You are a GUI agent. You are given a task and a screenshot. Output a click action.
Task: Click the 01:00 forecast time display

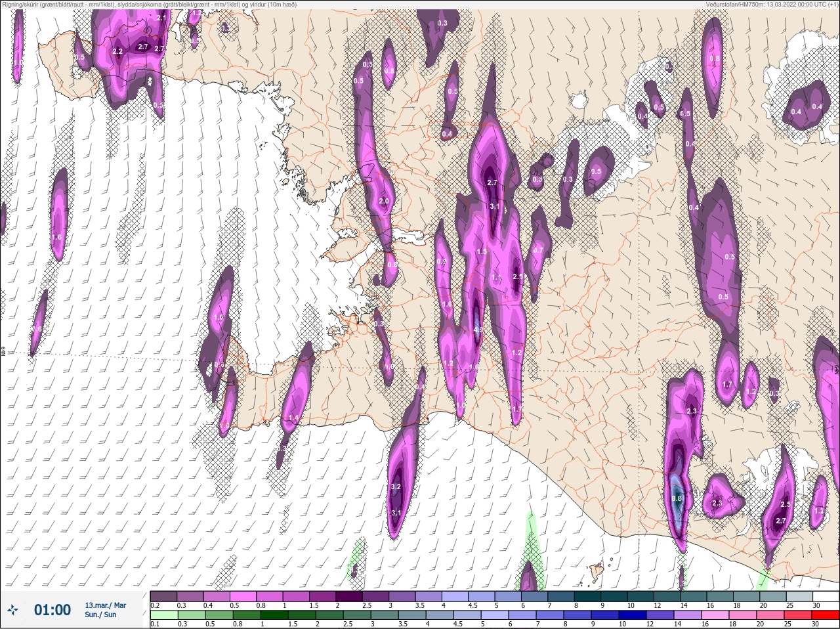(52, 610)
